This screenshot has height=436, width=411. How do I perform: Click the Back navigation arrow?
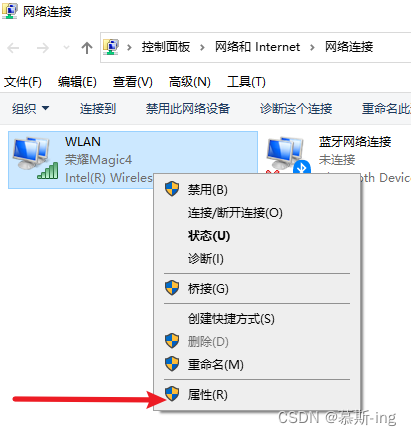[x=13, y=48]
